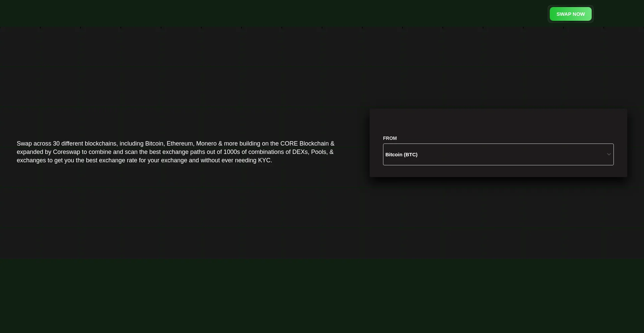
Task: Click the dark green header bar left of SWAP NOW
Action: [268, 13]
